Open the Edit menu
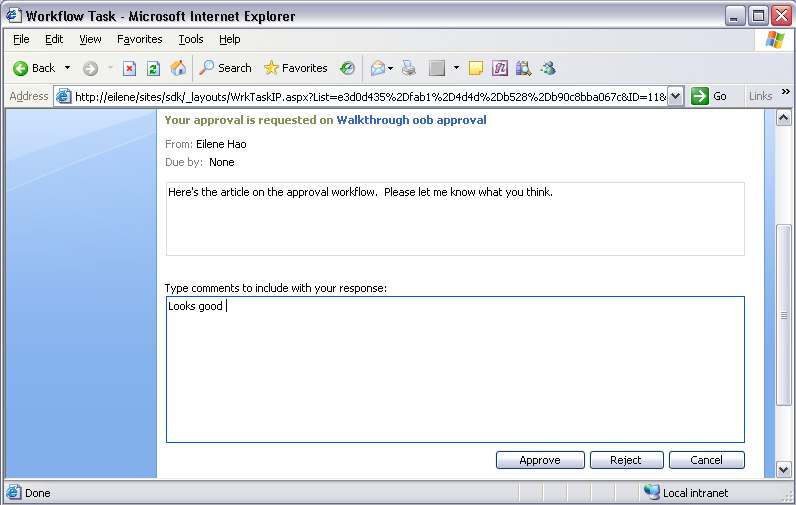 [x=54, y=39]
